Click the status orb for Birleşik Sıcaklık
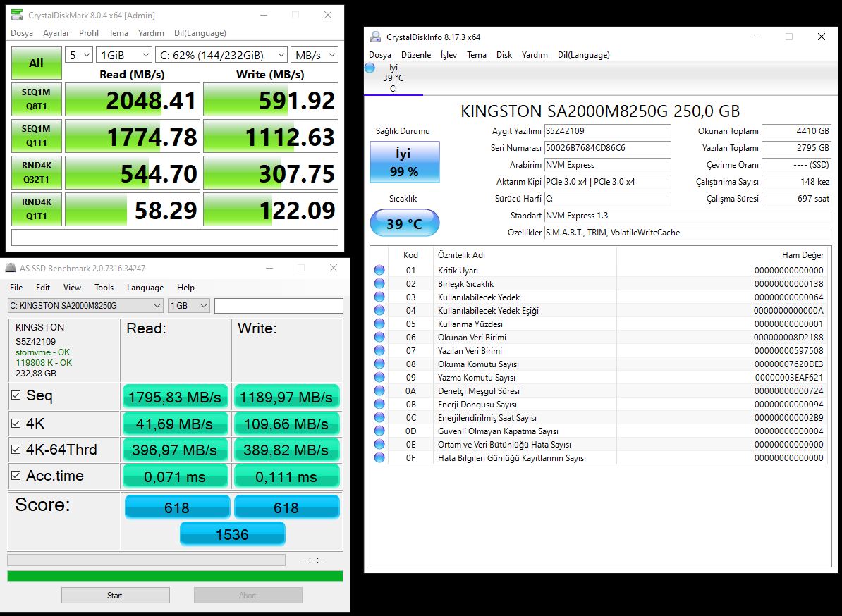The image size is (842, 616). 379,284
